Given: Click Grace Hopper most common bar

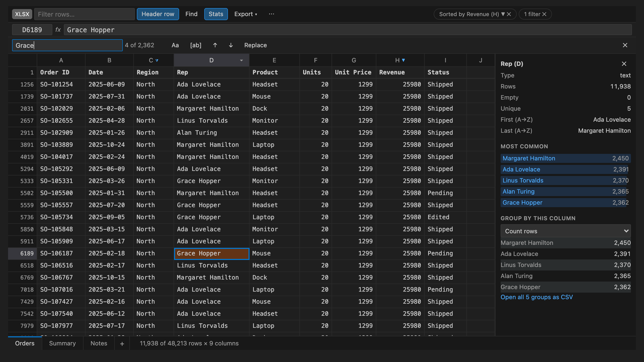Looking at the screenshot, I should tap(566, 203).
